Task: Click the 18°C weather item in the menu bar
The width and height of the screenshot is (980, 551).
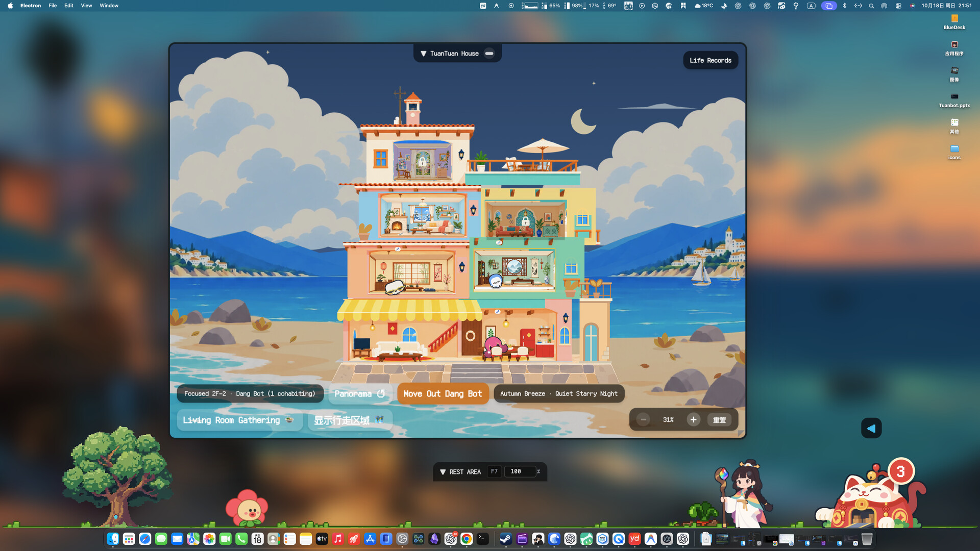Action: pos(704,6)
